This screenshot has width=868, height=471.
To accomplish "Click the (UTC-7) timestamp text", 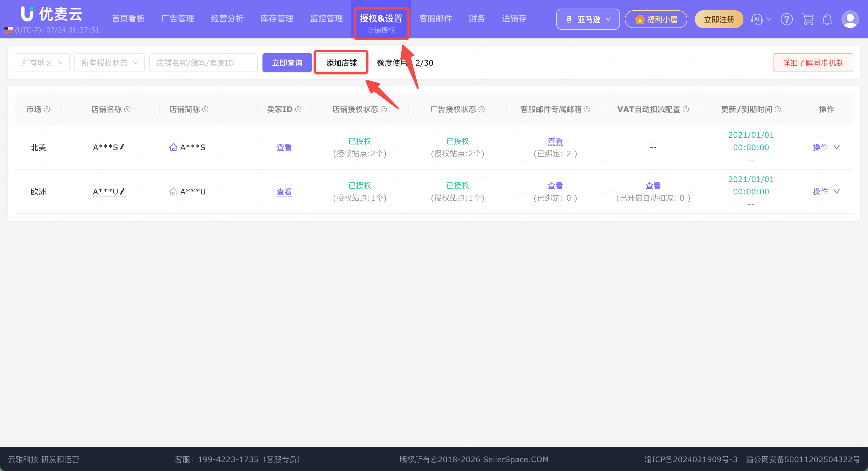I will (x=57, y=30).
